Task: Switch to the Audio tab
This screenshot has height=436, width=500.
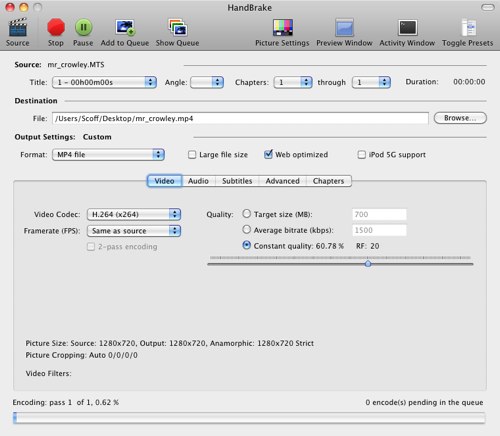Action: [x=198, y=181]
